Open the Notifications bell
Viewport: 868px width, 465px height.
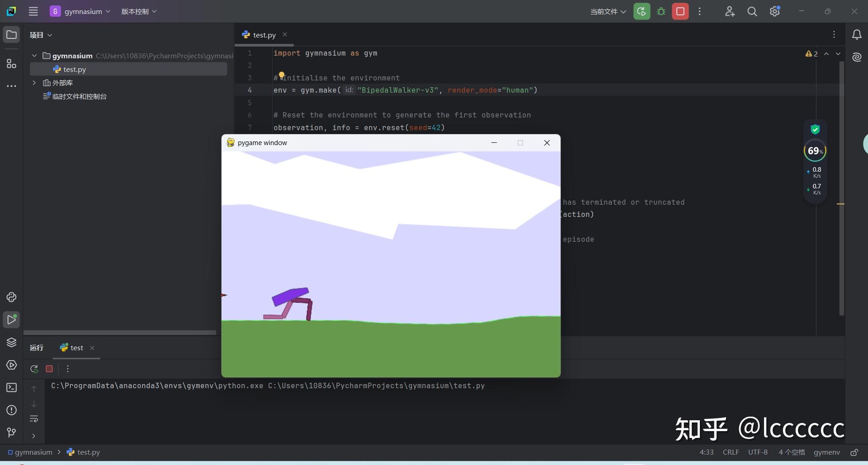(857, 35)
